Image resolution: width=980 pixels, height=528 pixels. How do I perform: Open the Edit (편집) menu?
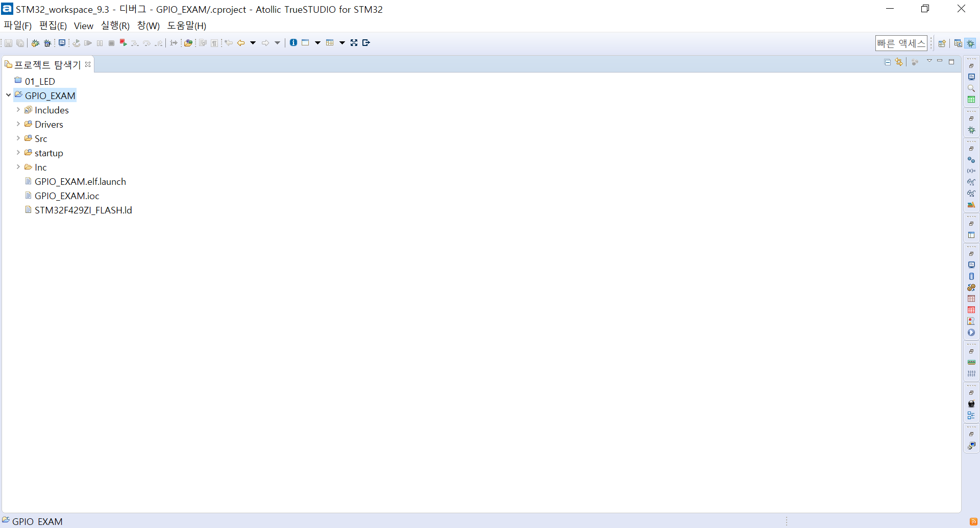[53, 26]
